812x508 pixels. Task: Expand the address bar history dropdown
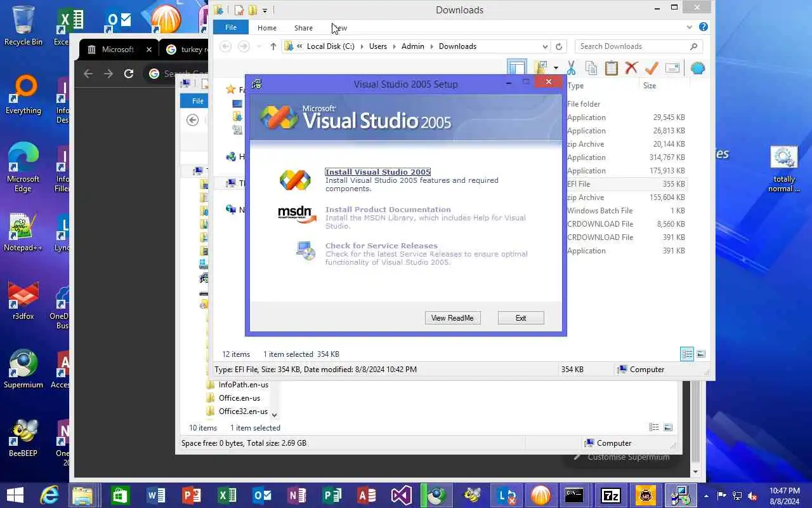545,46
